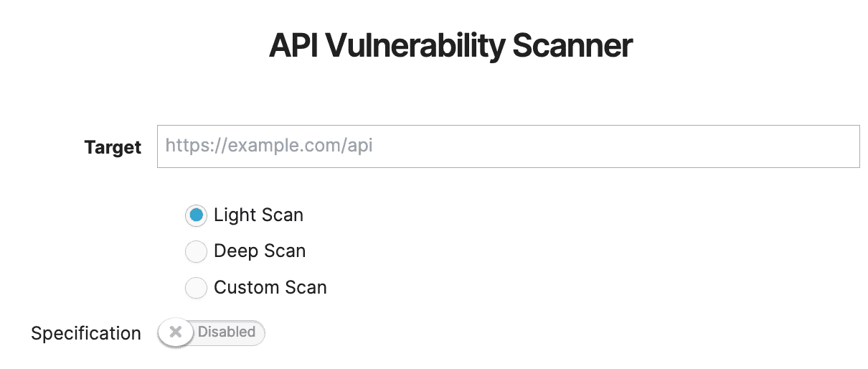This screenshot has width=868, height=369.
Task: Enable the Specification toggle switch
Action: [x=211, y=332]
